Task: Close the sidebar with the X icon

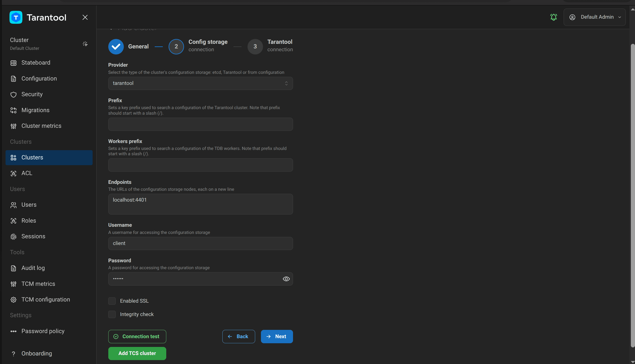Action: click(85, 17)
